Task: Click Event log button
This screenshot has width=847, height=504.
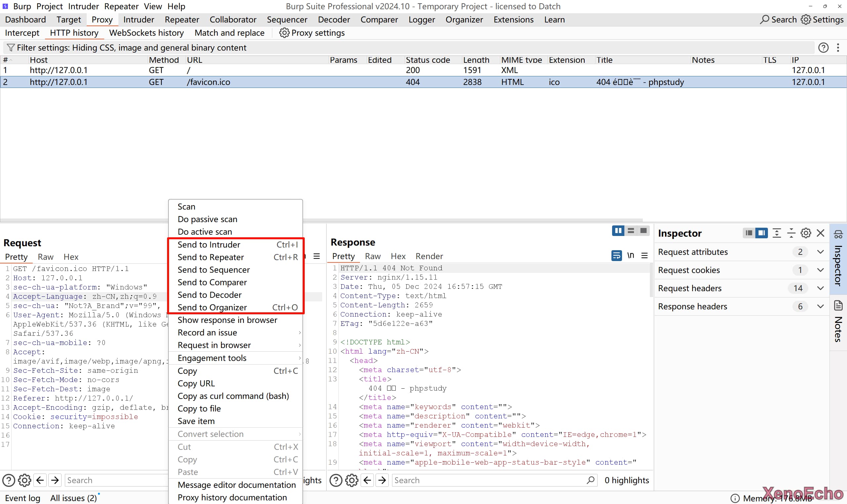Action: click(22, 498)
